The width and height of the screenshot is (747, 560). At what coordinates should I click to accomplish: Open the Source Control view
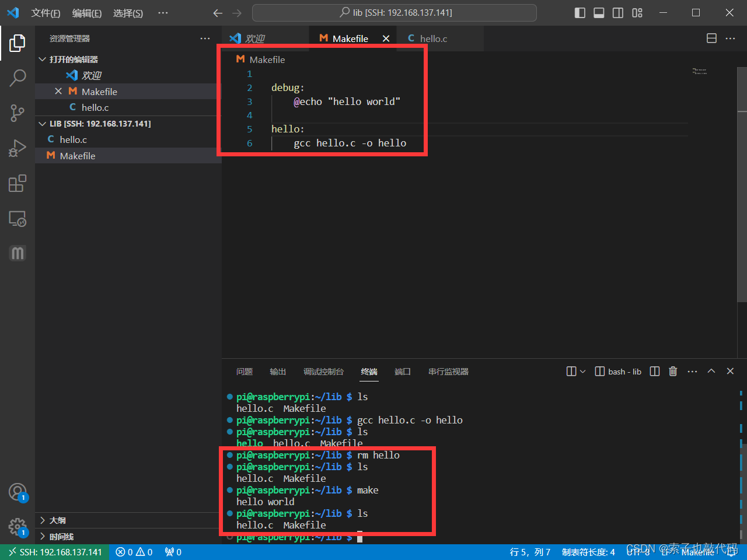tap(18, 113)
